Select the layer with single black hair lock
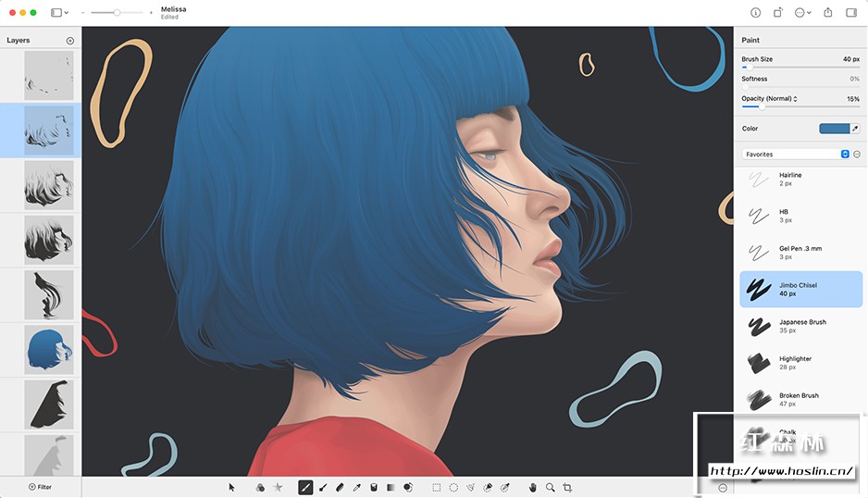This screenshot has width=868, height=498. [x=49, y=294]
